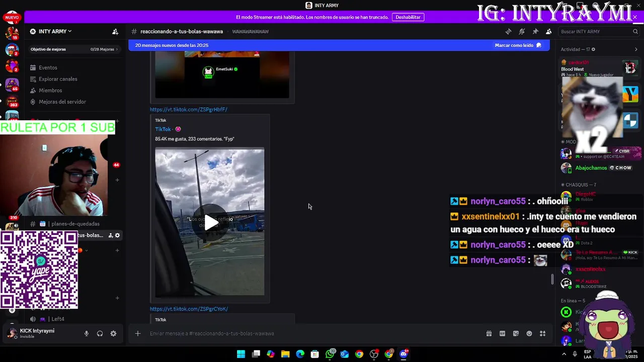Open the Threads icon in channel header
This screenshot has height=362, width=644.
point(508,31)
